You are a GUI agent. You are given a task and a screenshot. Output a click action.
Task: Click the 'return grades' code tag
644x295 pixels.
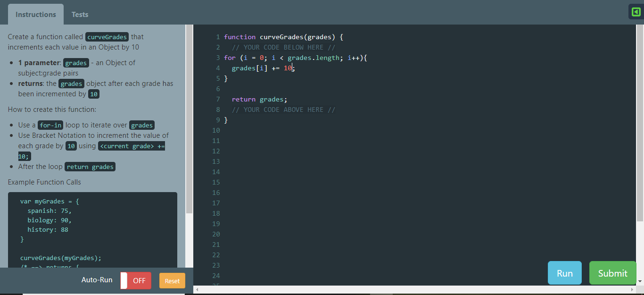(x=90, y=167)
